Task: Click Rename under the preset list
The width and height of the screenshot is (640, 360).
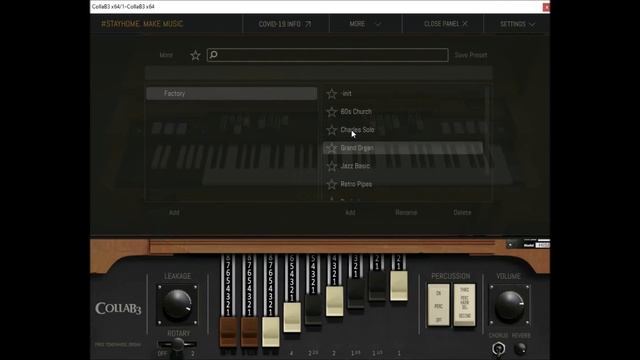Action: pyautogui.click(x=406, y=213)
